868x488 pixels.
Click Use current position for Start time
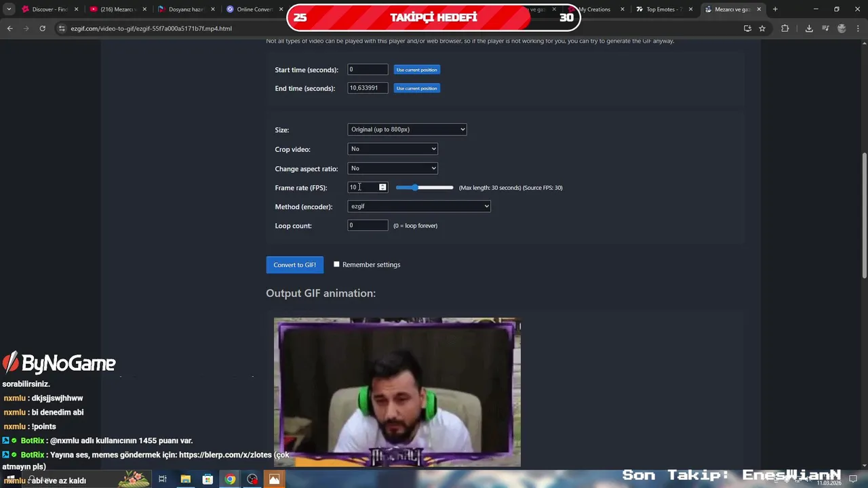coord(417,70)
